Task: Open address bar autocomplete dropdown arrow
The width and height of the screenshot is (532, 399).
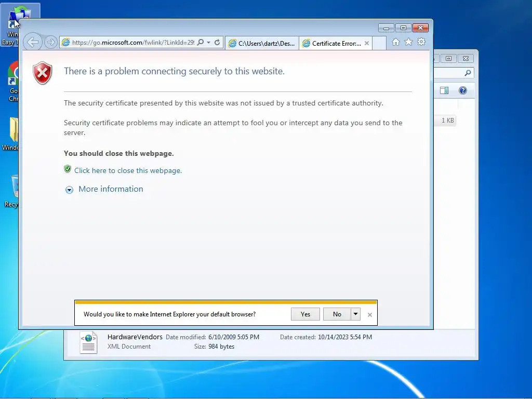Action: click(x=209, y=43)
